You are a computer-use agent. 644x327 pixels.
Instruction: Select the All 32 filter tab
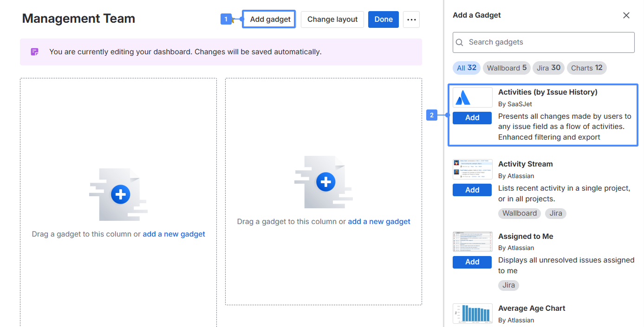[466, 68]
